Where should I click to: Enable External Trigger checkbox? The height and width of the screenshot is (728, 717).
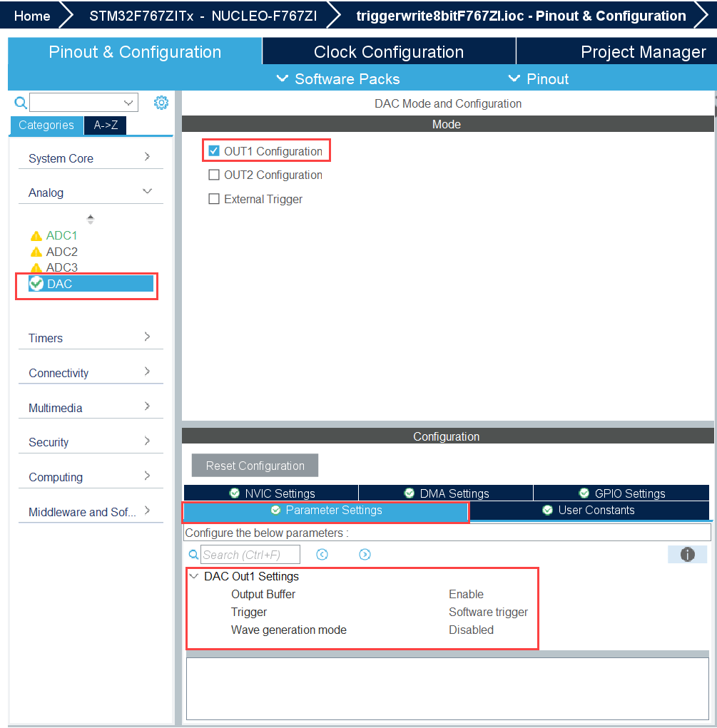[x=214, y=199]
